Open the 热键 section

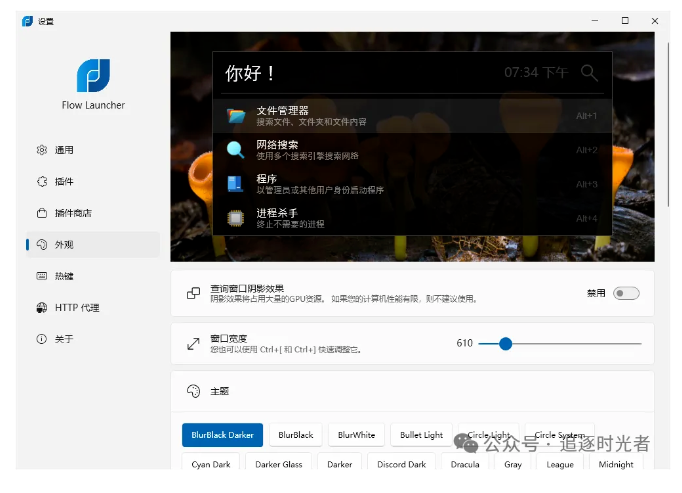93,276
